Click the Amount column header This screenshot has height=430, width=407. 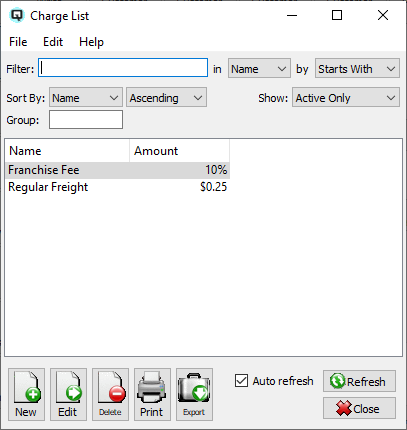(x=179, y=151)
